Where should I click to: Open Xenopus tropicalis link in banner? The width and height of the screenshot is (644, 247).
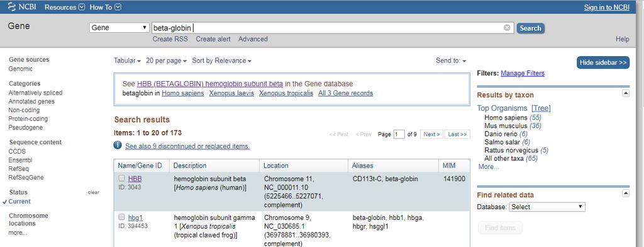click(x=286, y=93)
